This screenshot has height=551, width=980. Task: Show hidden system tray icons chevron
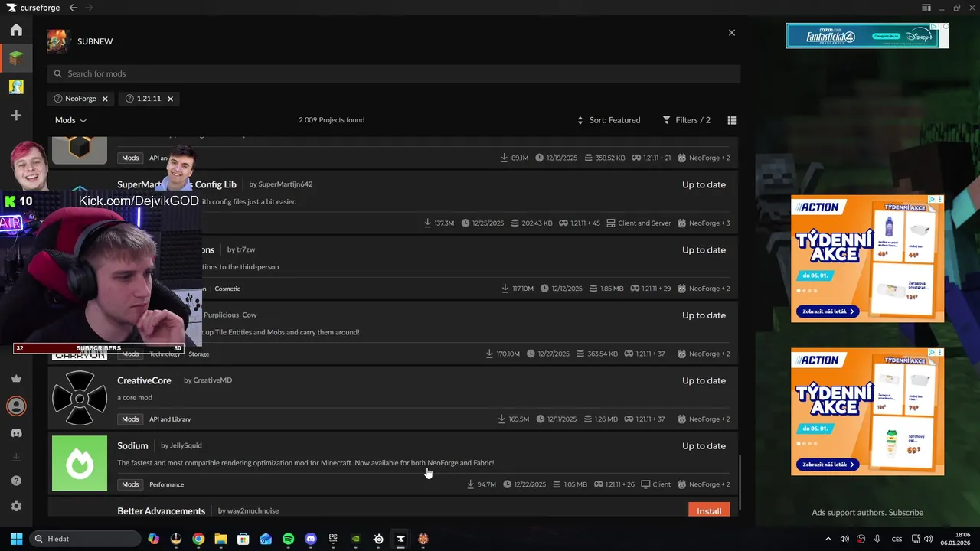828,539
